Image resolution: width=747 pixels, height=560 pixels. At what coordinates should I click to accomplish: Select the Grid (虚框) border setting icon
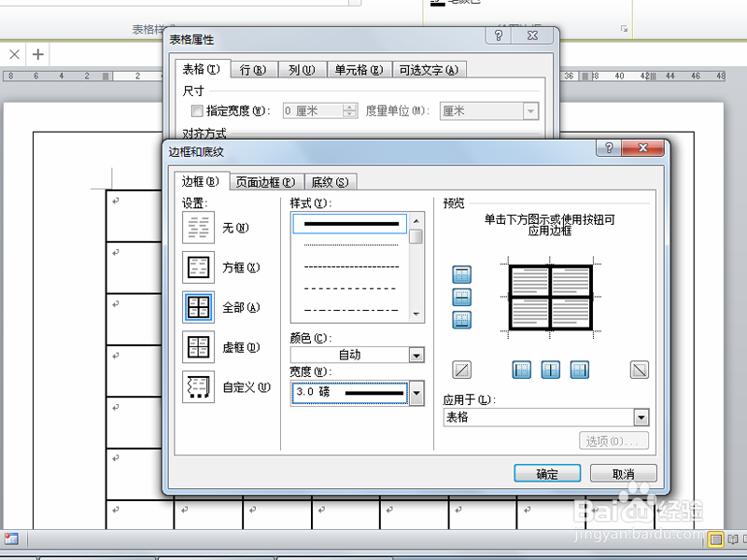click(198, 347)
